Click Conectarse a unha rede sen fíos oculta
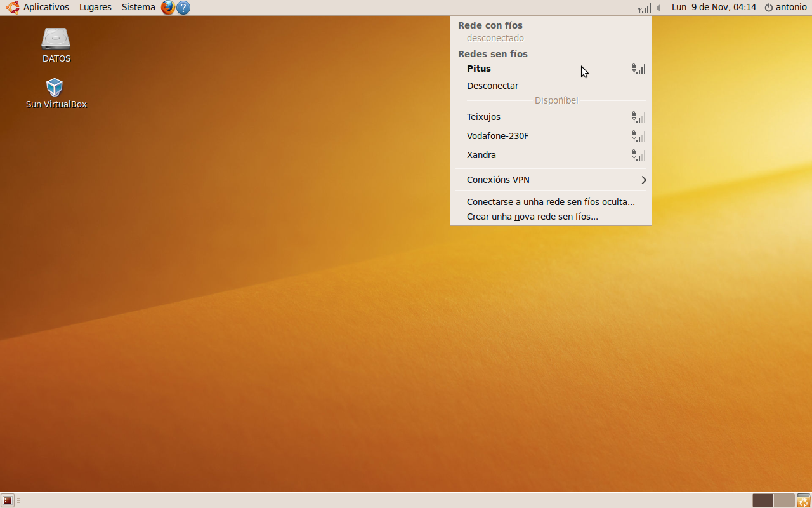Screen dimensions: 812x508 tap(551, 202)
